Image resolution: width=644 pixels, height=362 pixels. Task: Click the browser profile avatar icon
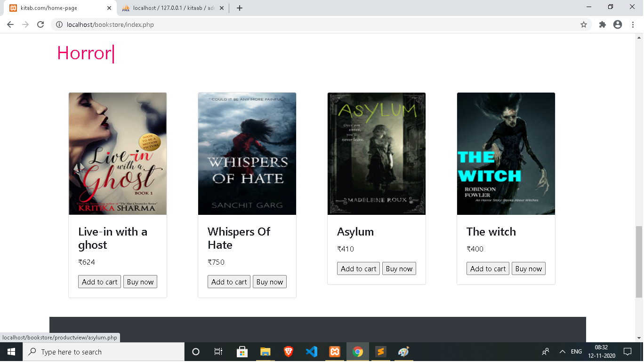pyautogui.click(x=619, y=25)
